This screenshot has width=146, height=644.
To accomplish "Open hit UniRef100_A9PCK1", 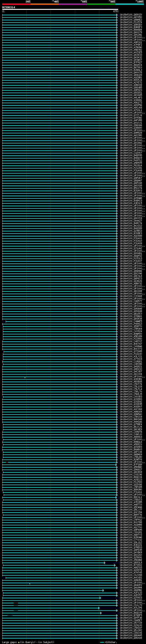I will tap(131, 42).
